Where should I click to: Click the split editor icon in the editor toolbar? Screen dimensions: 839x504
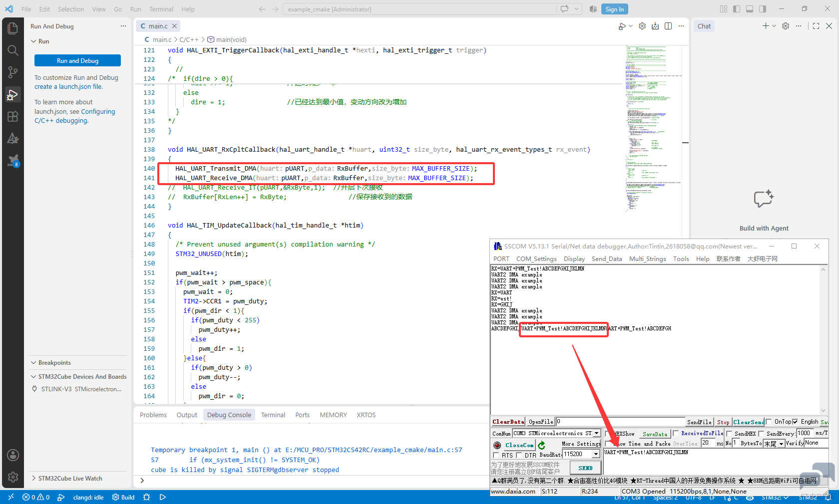tap(668, 26)
